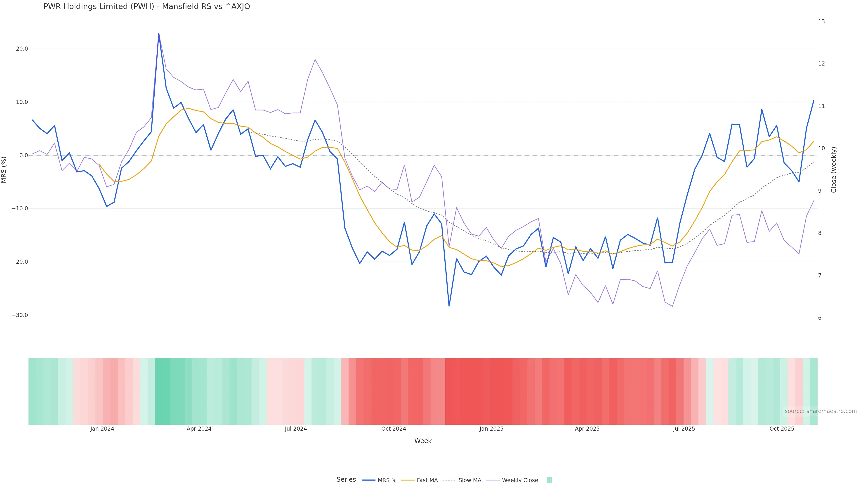
Task: Select the MRS (%) y-axis title
Action: pos(4,170)
